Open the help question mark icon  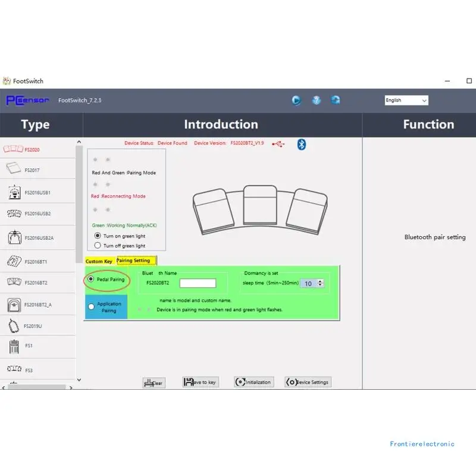(x=317, y=100)
